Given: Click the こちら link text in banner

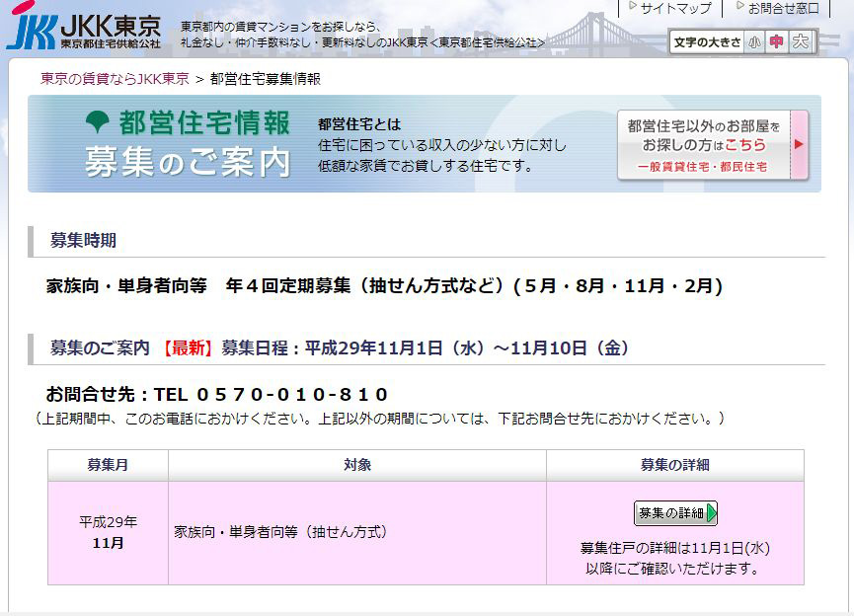Looking at the screenshot, I should [x=744, y=145].
